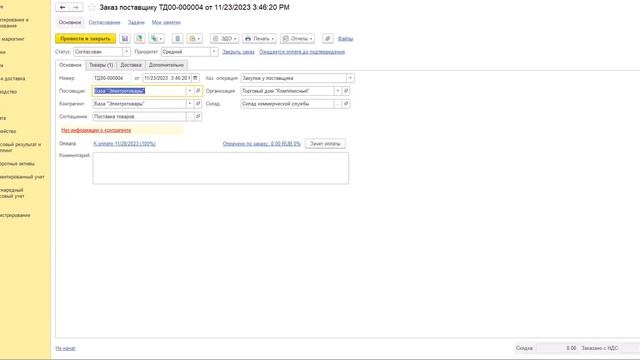The width and height of the screenshot is (640, 360).
Task: Click into the Комментарий text area
Action: 221,168
